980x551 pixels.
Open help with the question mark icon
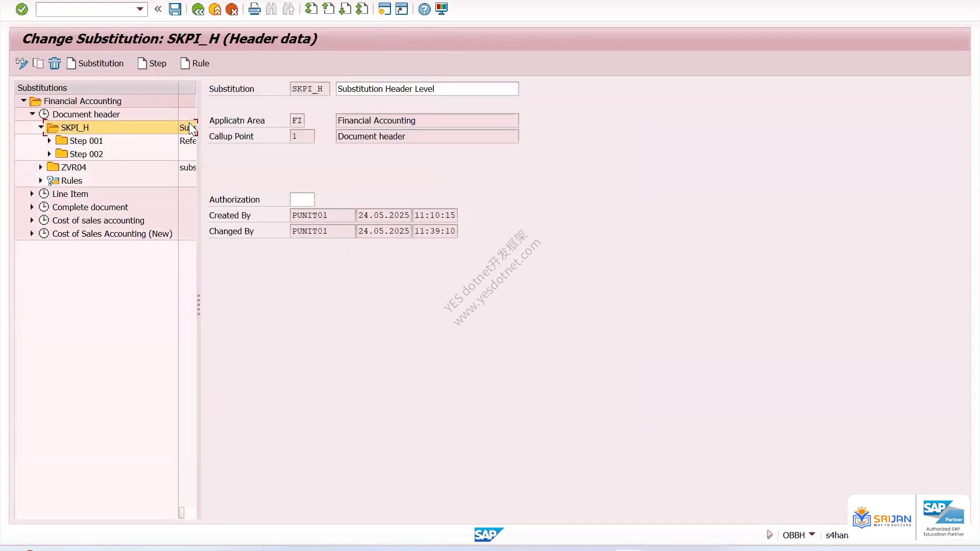pos(424,9)
